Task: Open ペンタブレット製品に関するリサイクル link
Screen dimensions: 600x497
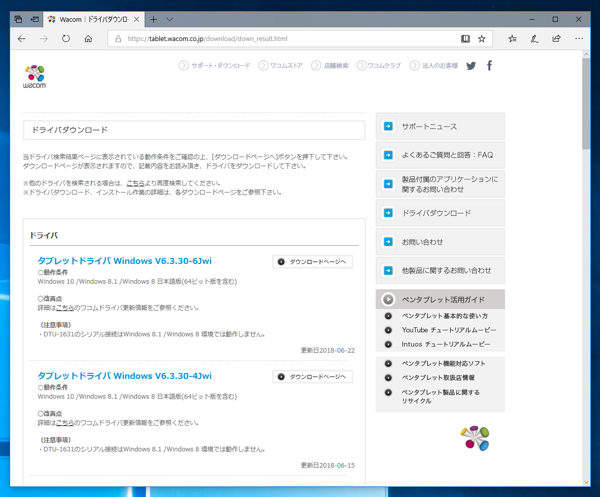Action: pyautogui.click(x=440, y=396)
